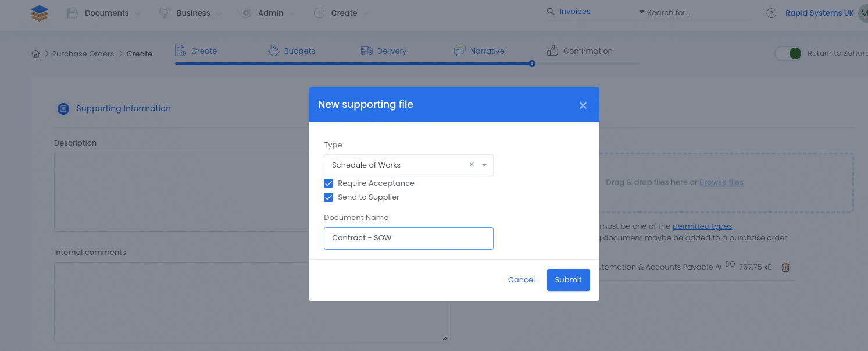Image resolution: width=868 pixels, height=351 pixels.
Task: Click the Delivery truck icon
Action: (x=367, y=51)
